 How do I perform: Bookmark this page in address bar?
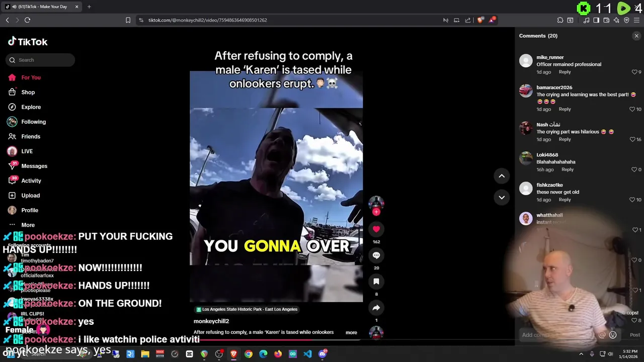128,20
